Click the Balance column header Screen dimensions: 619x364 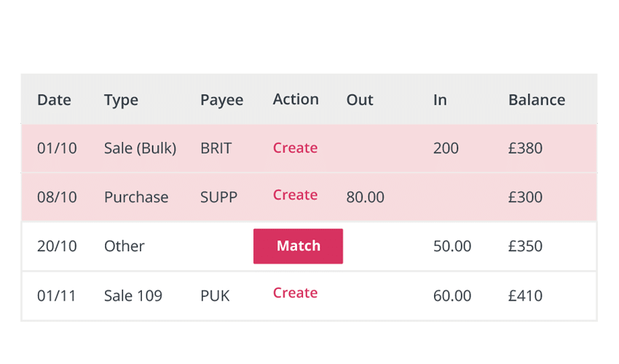[x=537, y=100]
